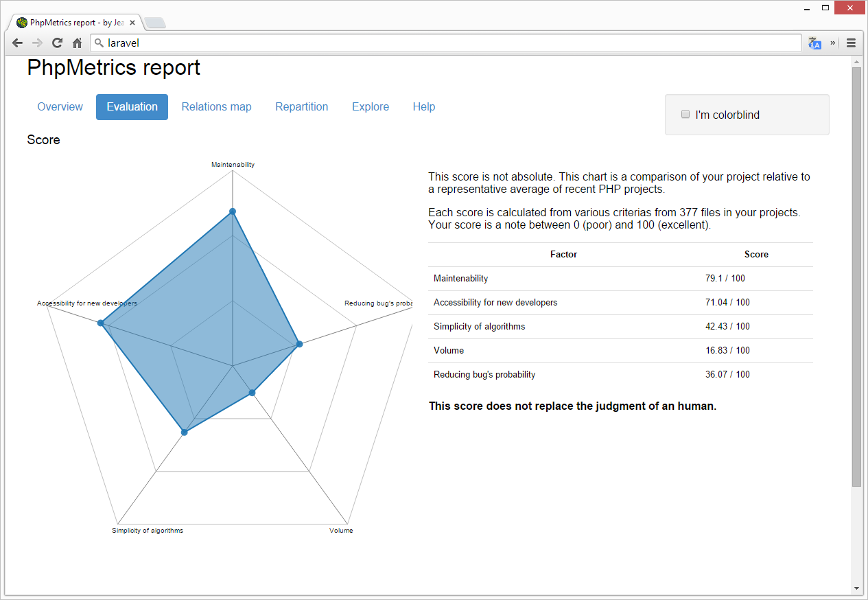Click the magnifier icon in the address bar
This screenshot has height=600, width=868.
99,43
